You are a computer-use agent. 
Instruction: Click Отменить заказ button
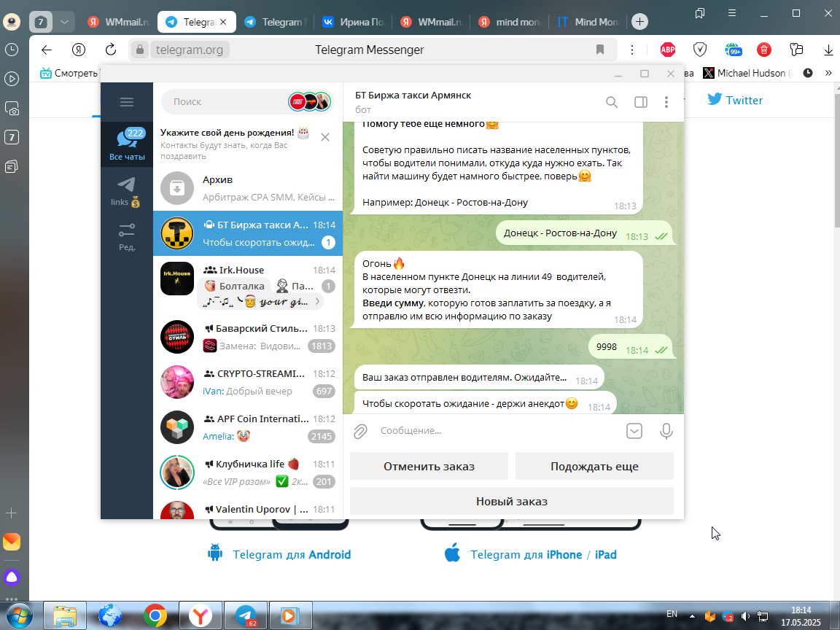tap(429, 466)
